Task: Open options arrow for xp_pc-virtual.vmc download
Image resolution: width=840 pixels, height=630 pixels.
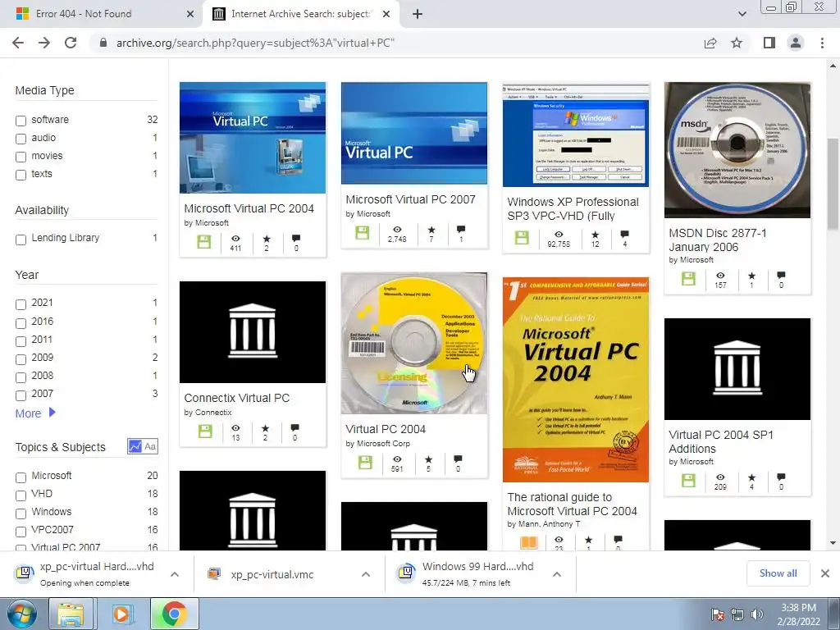Action: pos(366,574)
